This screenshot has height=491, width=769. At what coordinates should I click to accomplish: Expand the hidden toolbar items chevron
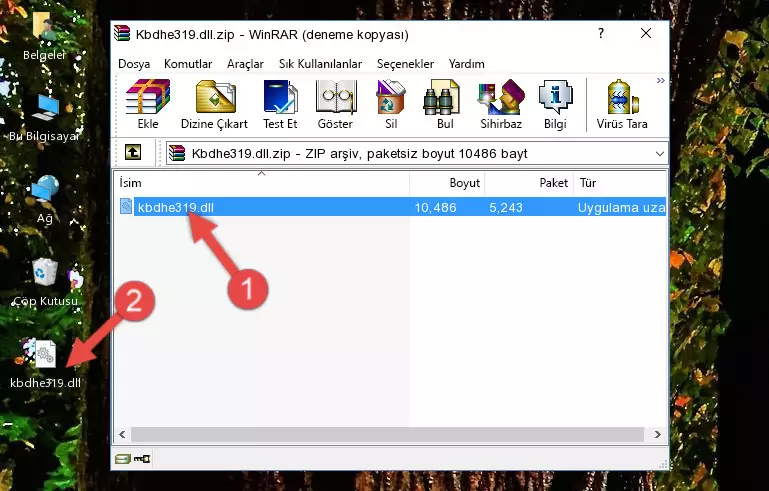(x=661, y=80)
